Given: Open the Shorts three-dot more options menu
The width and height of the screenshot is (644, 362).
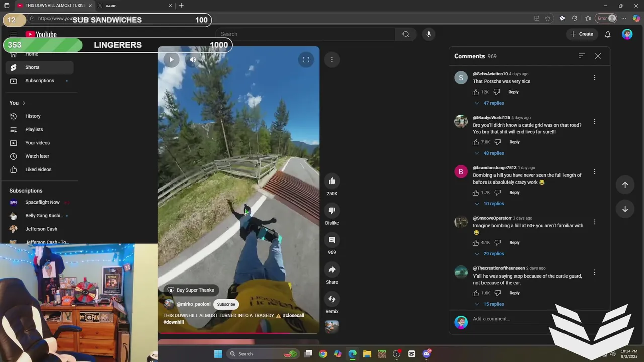Looking at the screenshot, I should (332, 60).
